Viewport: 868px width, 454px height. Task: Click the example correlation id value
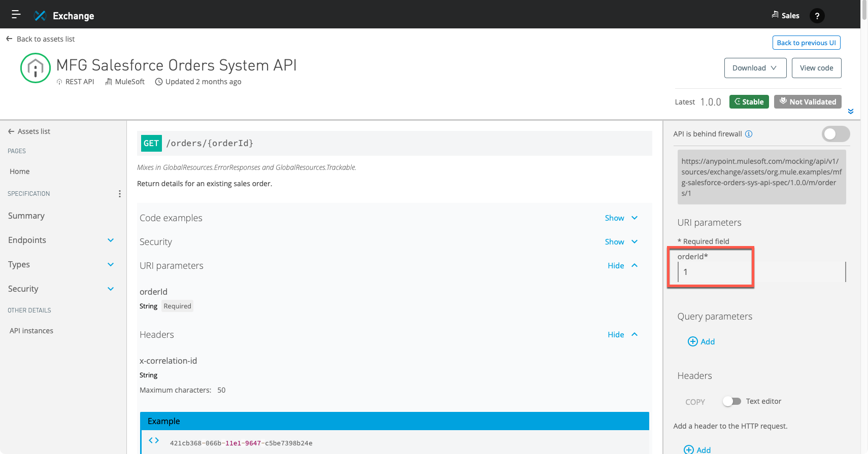click(x=241, y=443)
